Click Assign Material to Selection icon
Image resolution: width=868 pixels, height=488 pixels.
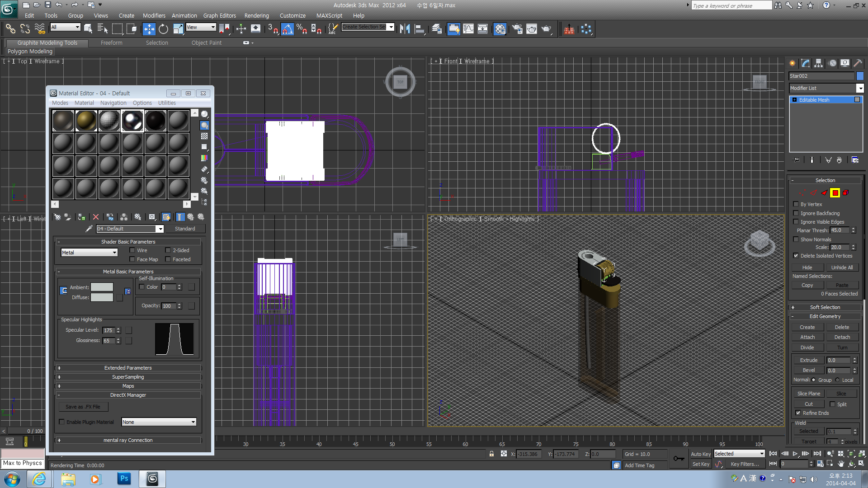point(81,217)
